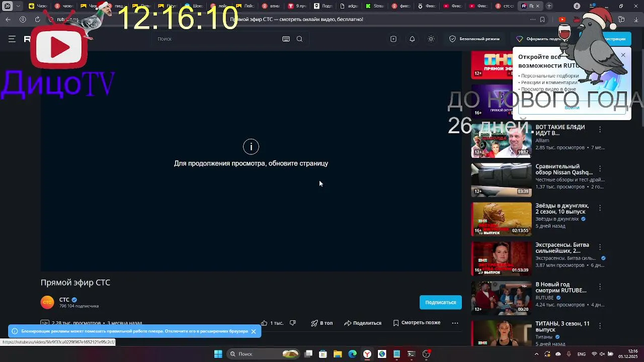Close the Rutube features popup
Image resolution: width=644 pixels, height=362 pixels.
coord(623,55)
